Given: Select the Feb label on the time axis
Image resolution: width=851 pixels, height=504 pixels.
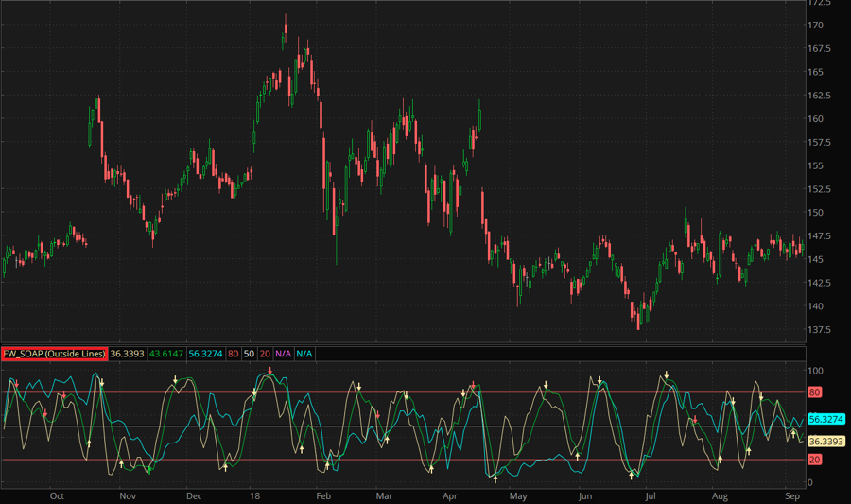Looking at the screenshot, I should point(322,495).
